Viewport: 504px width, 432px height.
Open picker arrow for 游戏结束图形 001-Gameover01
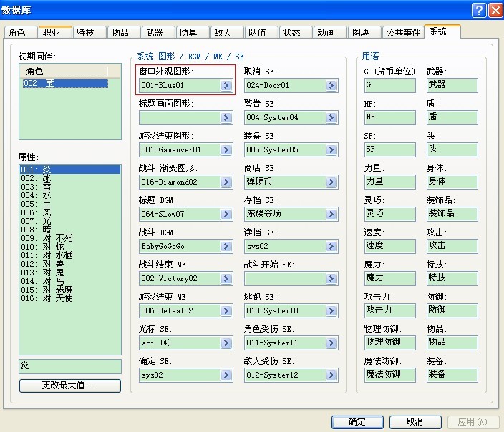pyautogui.click(x=226, y=149)
